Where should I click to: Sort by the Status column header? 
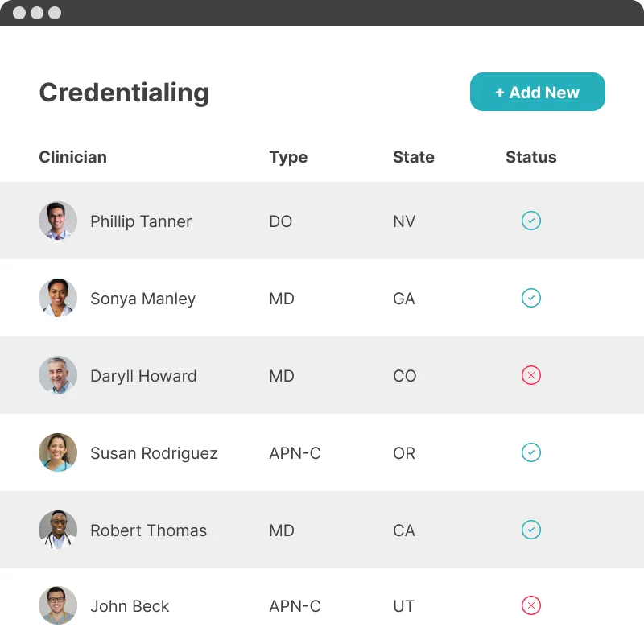coord(530,157)
